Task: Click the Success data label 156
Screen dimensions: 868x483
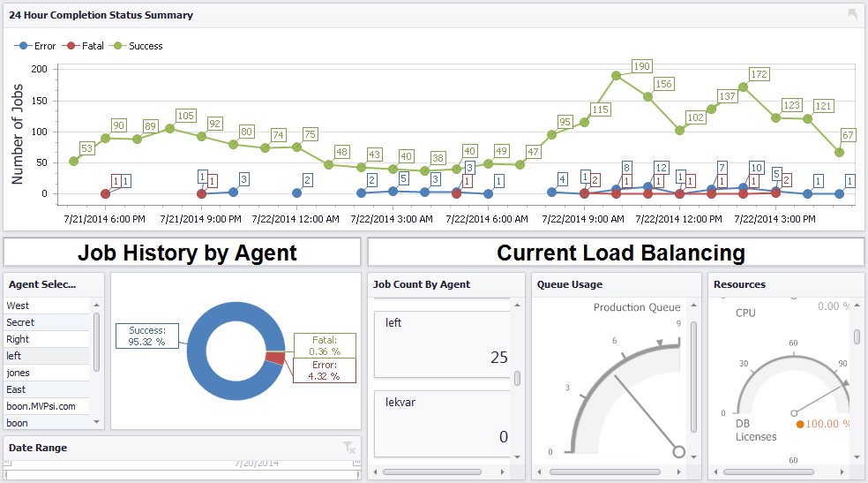Action: 663,84
